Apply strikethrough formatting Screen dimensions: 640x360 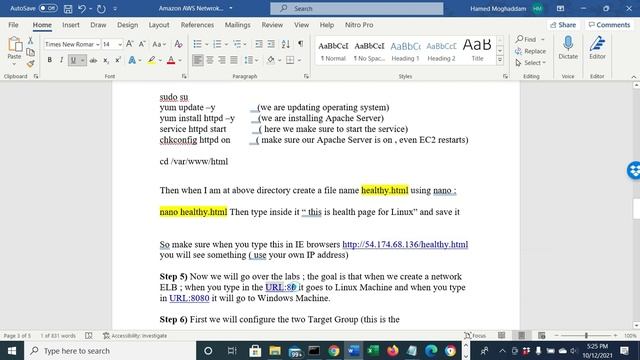[93, 60]
